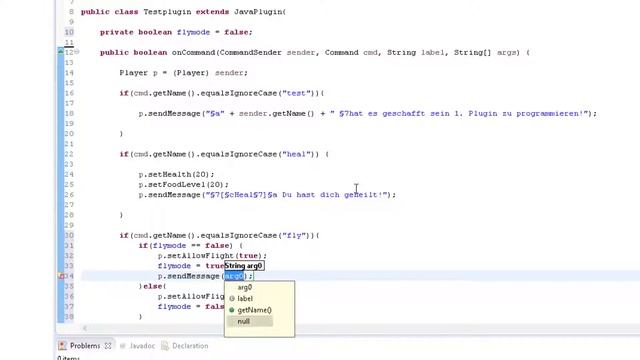Click the else keyword on line 35

point(152,287)
